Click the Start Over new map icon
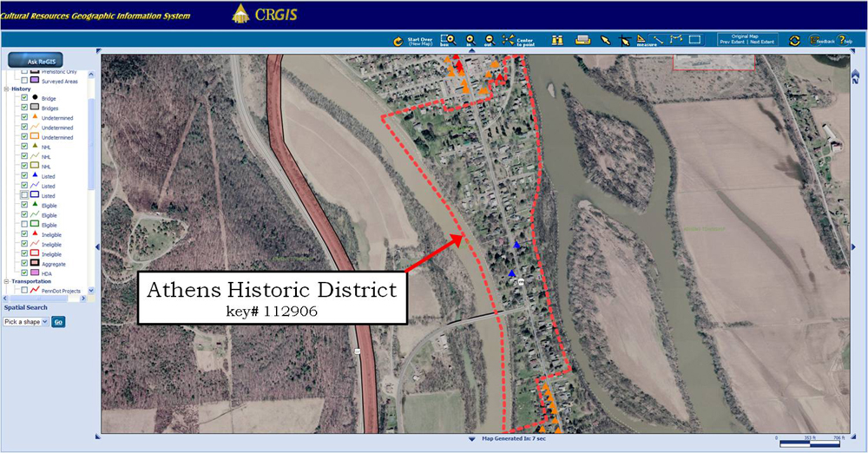Image resolution: width=868 pixels, height=453 pixels. point(398,40)
